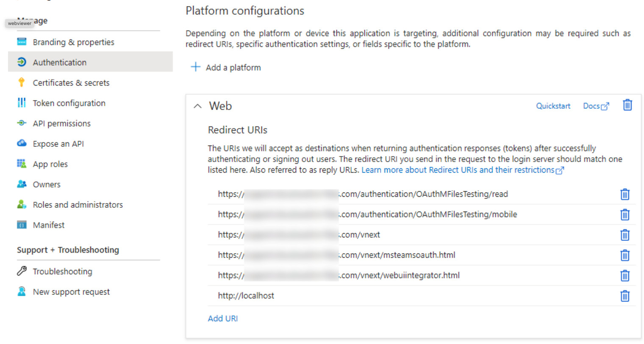Delete the .com/vnext redirect URI
This screenshot has width=644, height=344.
(x=625, y=235)
